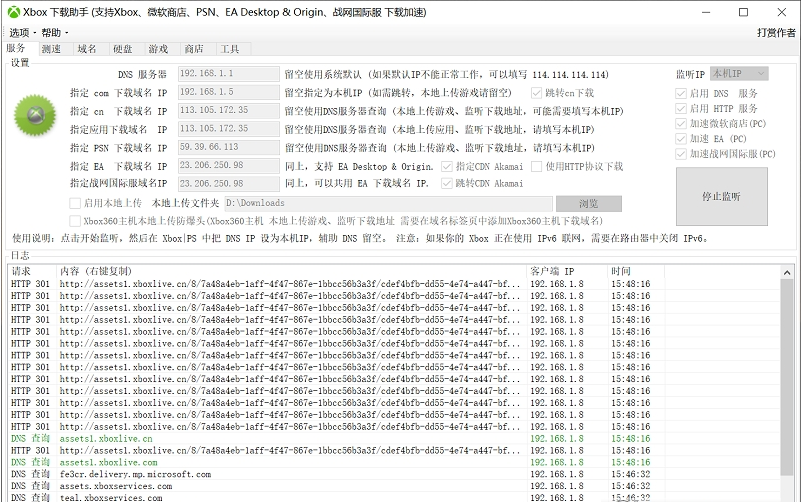
Task: Maximize the Xbox 下载助手 window
Action: [x=744, y=12]
